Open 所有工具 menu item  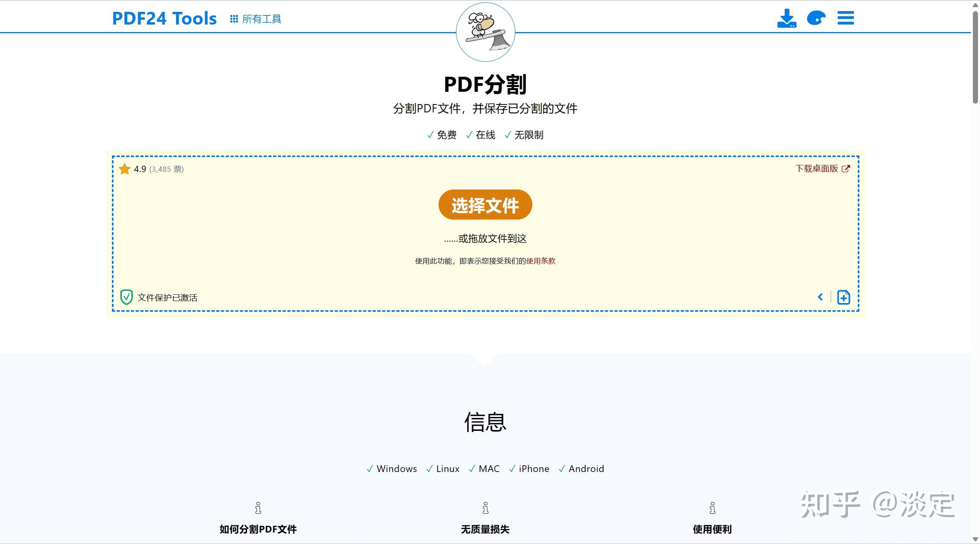click(x=261, y=19)
